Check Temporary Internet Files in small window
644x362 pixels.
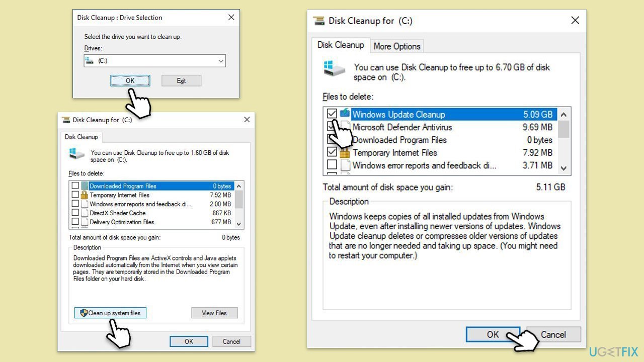[75, 195]
